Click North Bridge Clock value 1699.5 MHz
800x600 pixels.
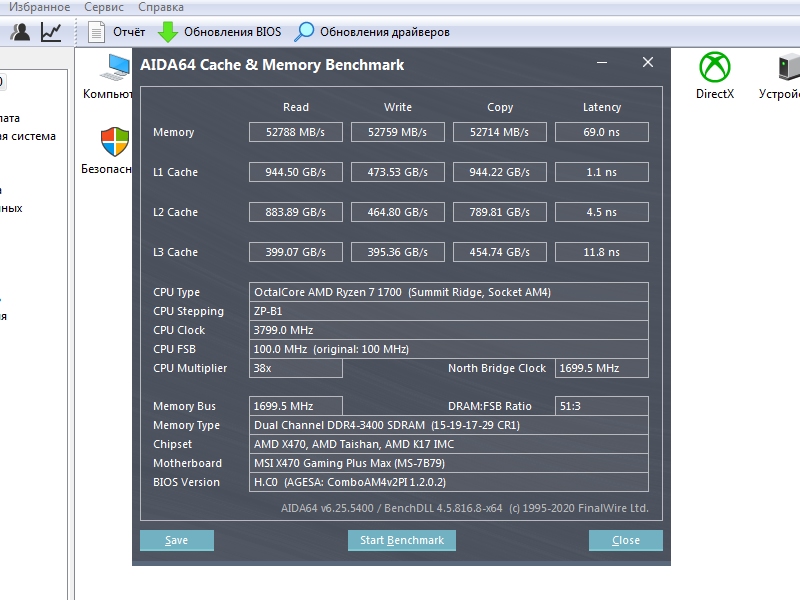pos(602,368)
